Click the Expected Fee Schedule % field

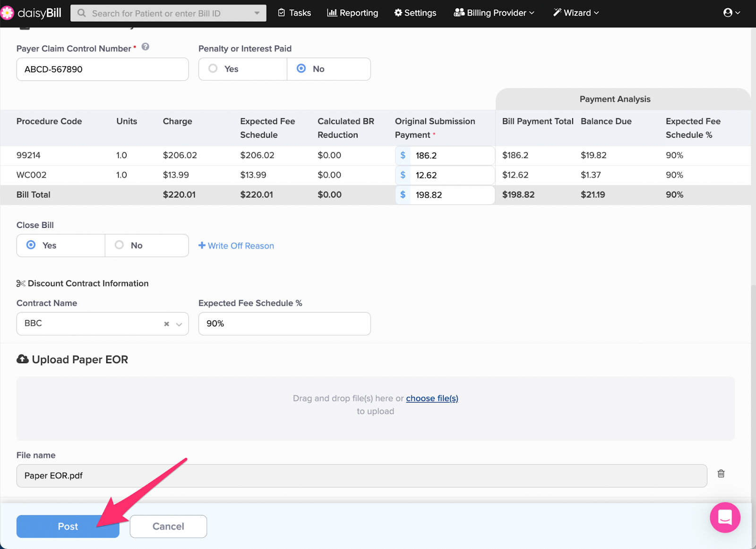pos(284,324)
